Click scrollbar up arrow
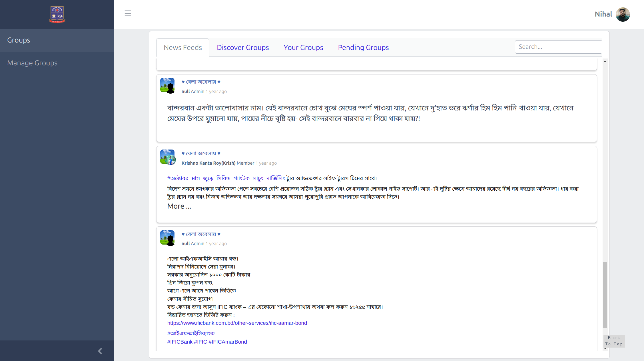Viewport: 644px width, 361px height. click(605, 61)
